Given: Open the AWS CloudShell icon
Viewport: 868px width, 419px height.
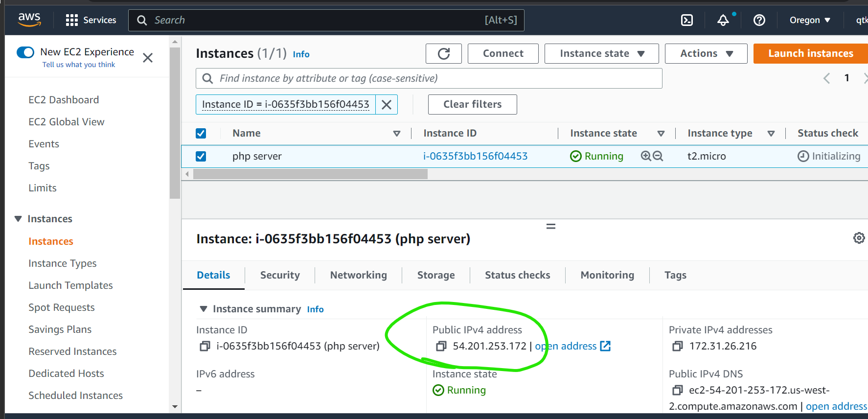Looking at the screenshot, I should [687, 20].
